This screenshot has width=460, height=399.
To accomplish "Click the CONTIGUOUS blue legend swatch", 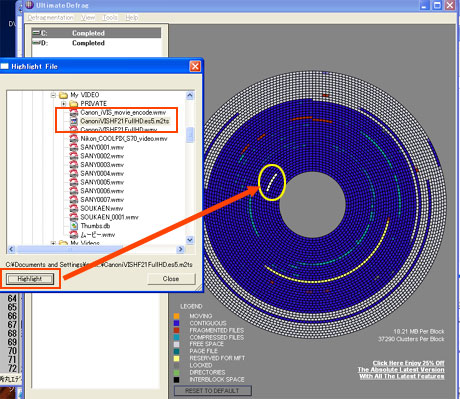I will (177, 323).
